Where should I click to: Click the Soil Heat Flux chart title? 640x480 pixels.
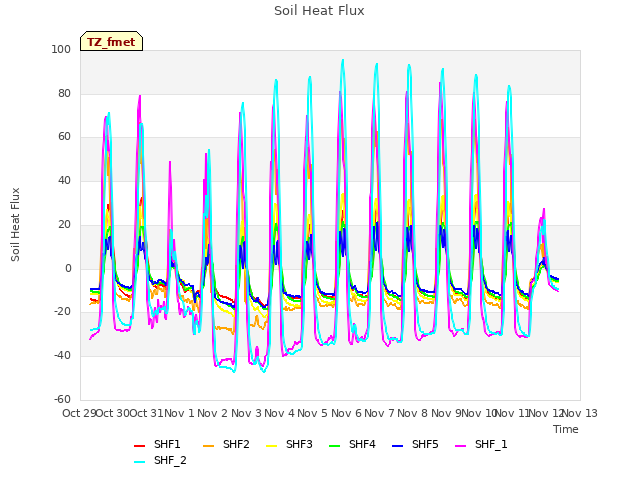pyautogui.click(x=319, y=11)
